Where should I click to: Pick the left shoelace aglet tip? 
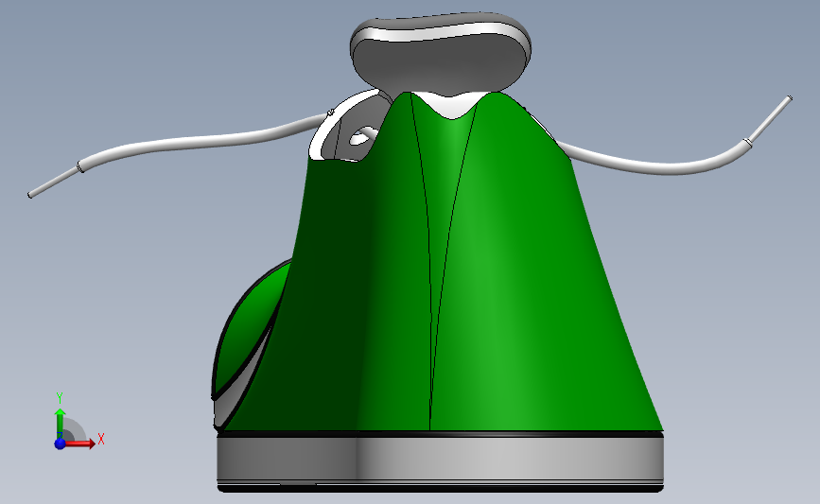pyautogui.click(x=55, y=183)
